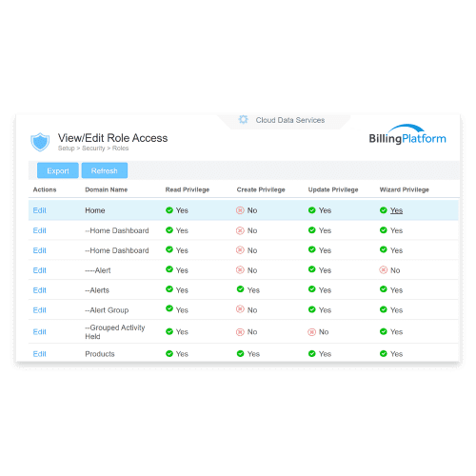Click red X in Alert Wizard Privilege
The width and height of the screenshot is (476, 476).
click(384, 270)
